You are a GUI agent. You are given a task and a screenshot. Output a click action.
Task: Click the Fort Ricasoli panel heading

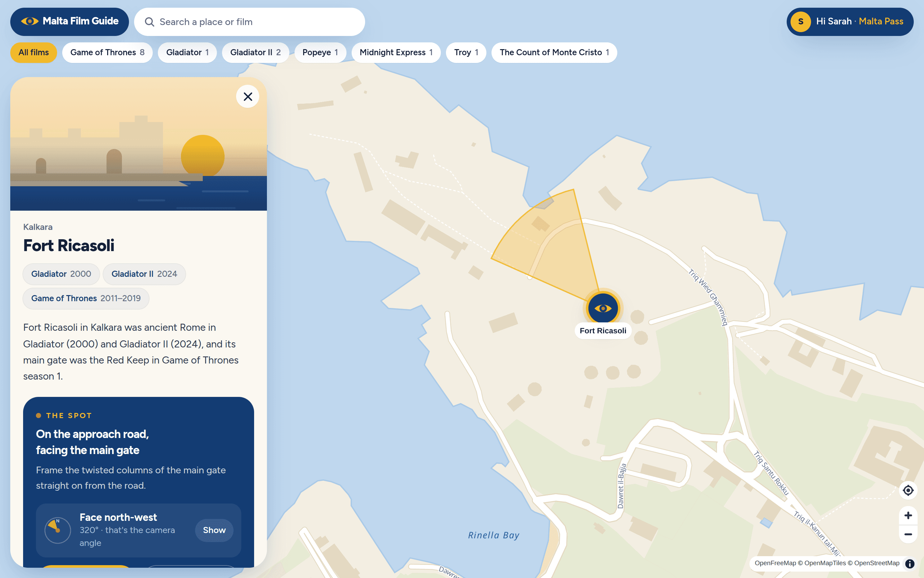click(x=69, y=245)
